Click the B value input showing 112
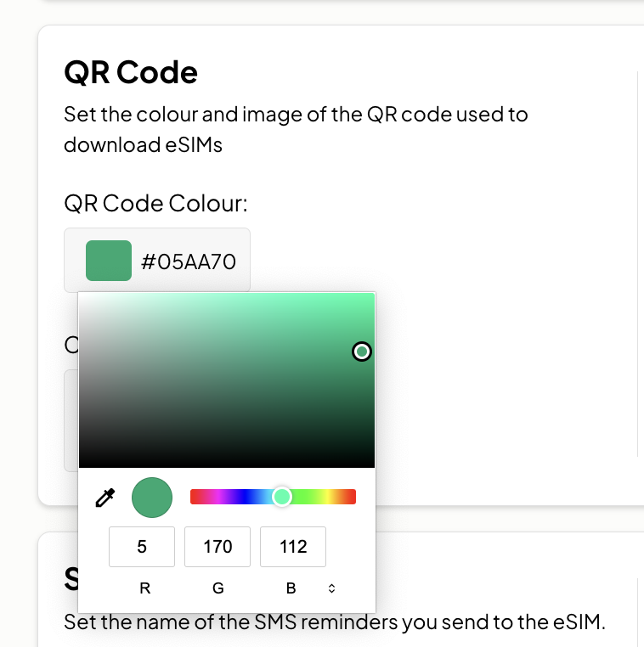Viewport: 644px width, 647px height. [x=293, y=547]
